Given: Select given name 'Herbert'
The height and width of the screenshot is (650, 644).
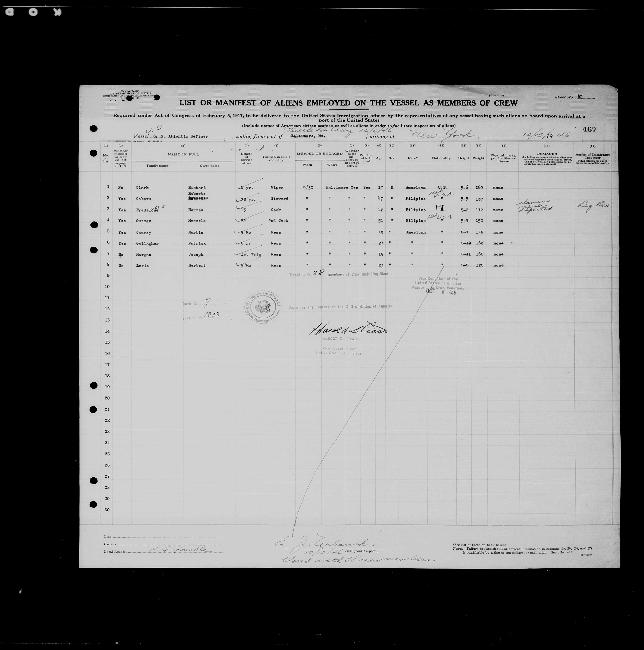Looking at the screenshot, I should click(x=197, y=265).
